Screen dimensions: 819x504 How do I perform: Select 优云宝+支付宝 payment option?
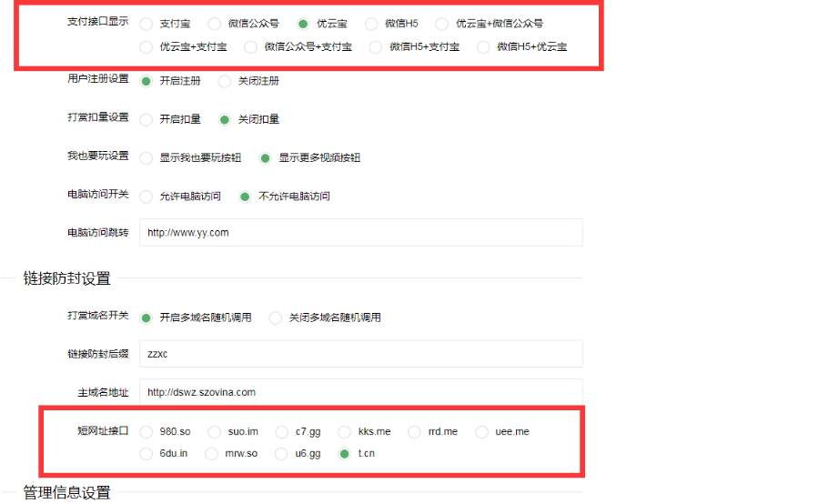point(147,47)
